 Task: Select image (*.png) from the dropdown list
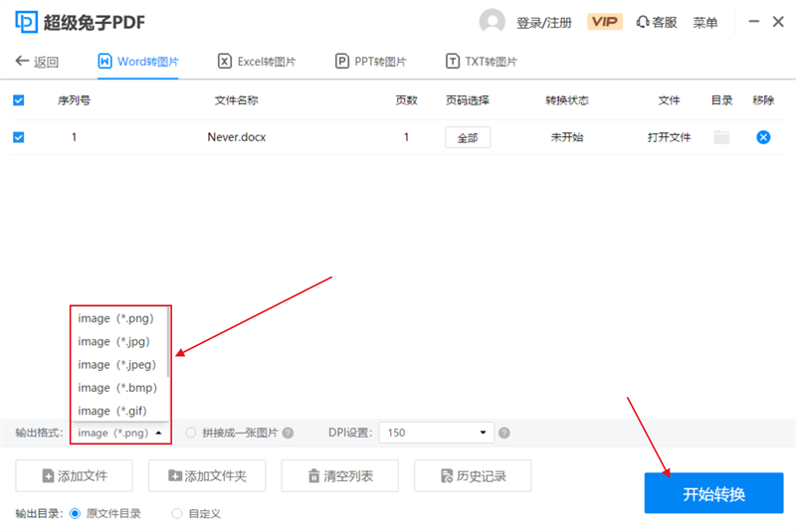click(119, 318)
